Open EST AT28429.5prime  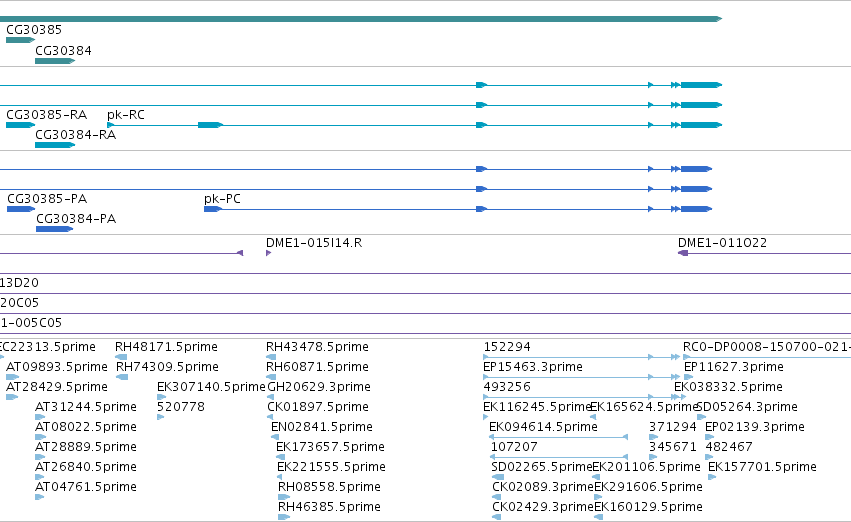click(56, 387)
